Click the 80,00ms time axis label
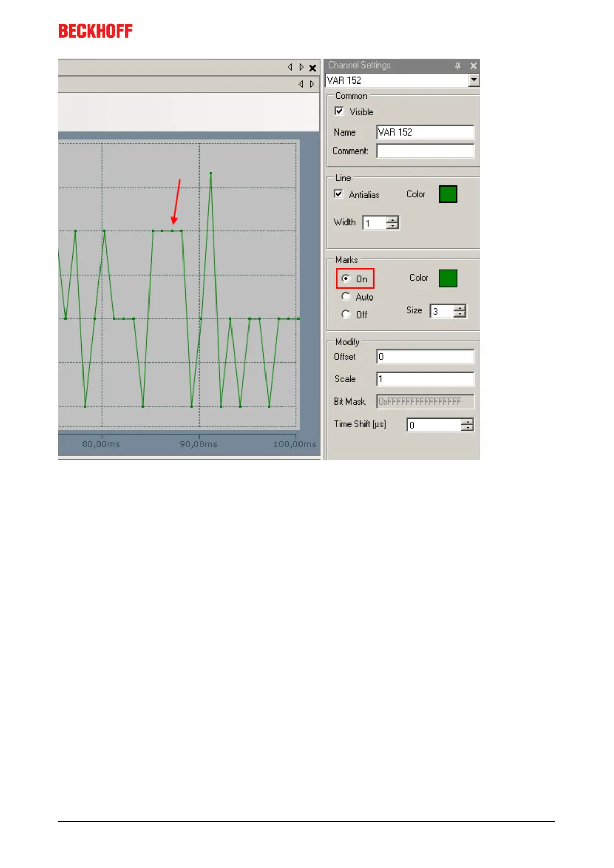Image resolution: width=614 pixels, height=868 pixels. [101, 444]
